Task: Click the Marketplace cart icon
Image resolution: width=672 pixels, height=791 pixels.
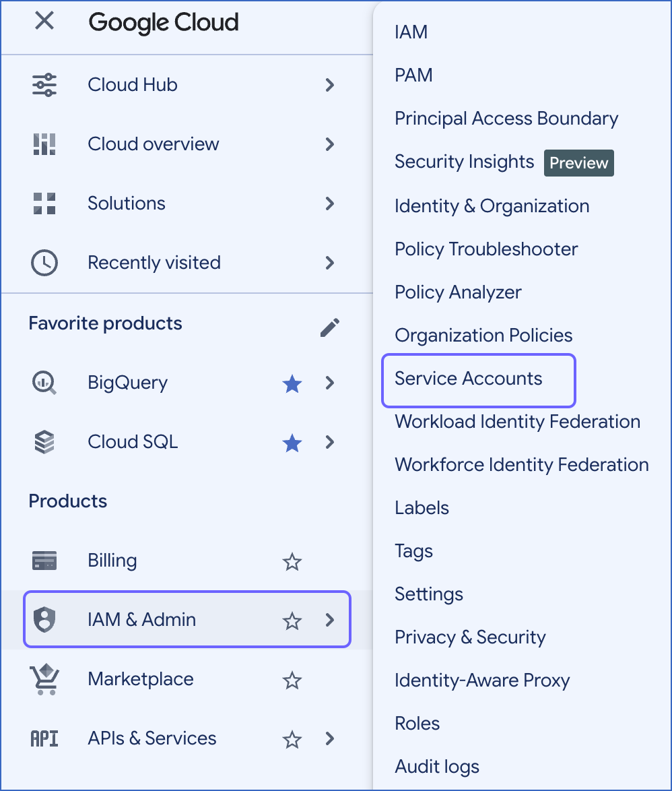Action: 44,679
